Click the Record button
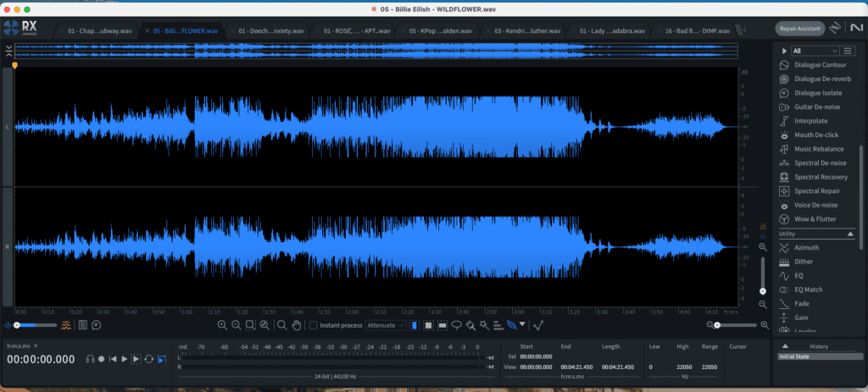Image resolution: width=868 pixels, height=392 pixels. [102, 359]
